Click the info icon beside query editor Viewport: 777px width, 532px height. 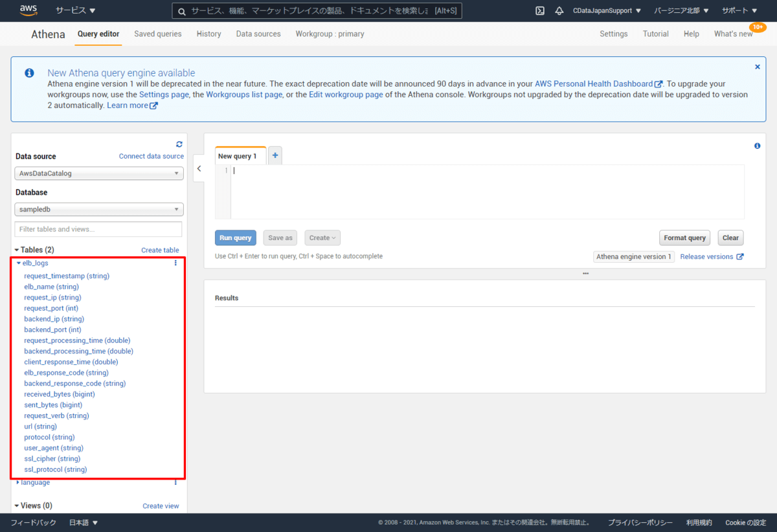pos(758,146)
